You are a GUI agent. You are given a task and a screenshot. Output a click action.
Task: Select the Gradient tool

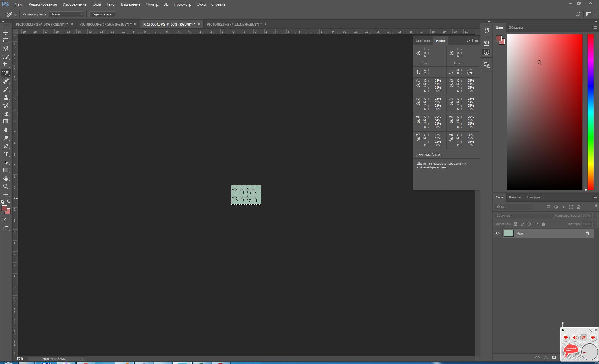pyautogui.click(x=6, y=122)
